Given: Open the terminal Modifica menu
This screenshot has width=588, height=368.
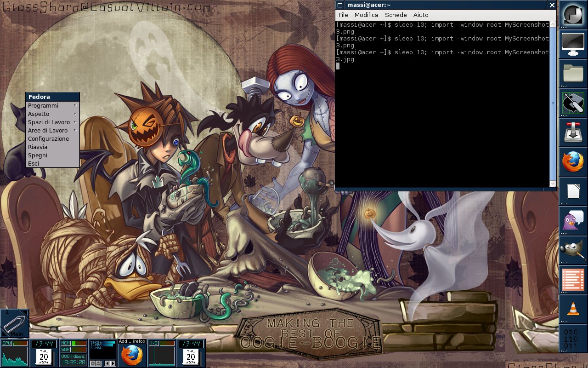Looking at the screenshot, I should [x=367, y=15].
